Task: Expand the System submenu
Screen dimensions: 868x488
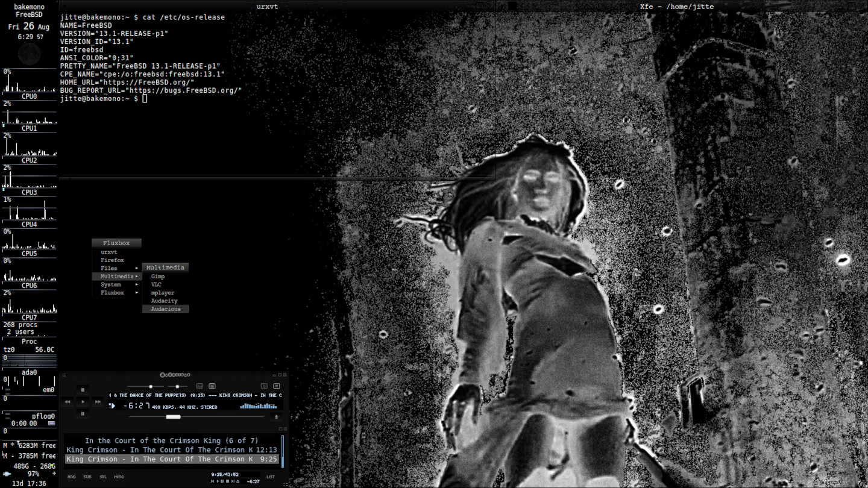Action: coord(116,284)
